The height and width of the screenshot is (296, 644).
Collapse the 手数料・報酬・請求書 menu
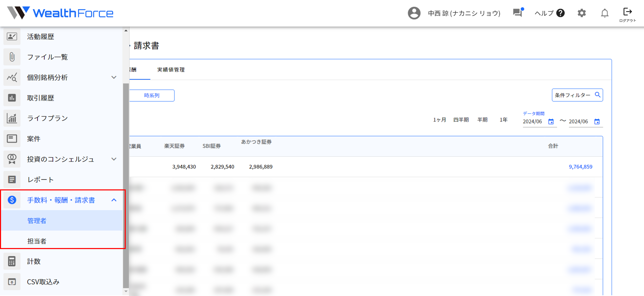click(x=114, y=200)
